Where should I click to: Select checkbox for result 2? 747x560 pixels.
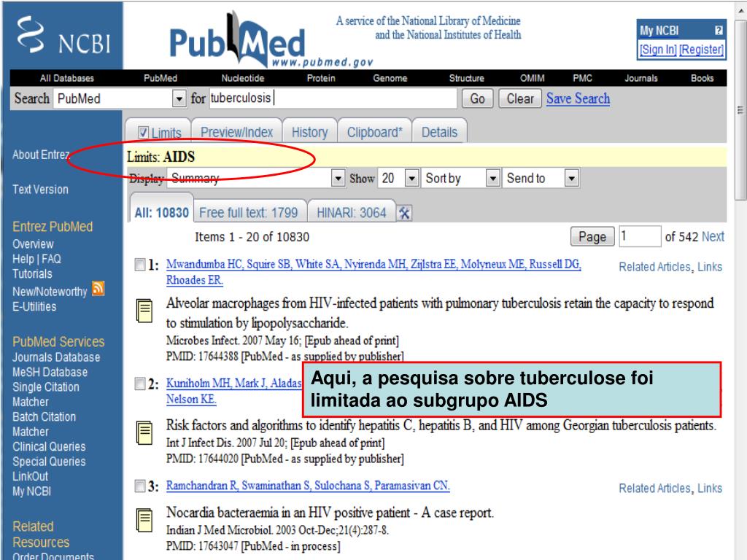140,384
